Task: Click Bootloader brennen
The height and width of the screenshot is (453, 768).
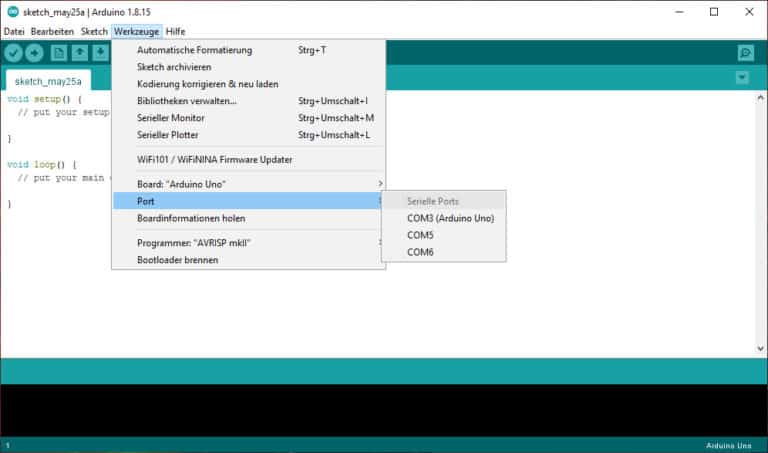Action: click(177, 260)
